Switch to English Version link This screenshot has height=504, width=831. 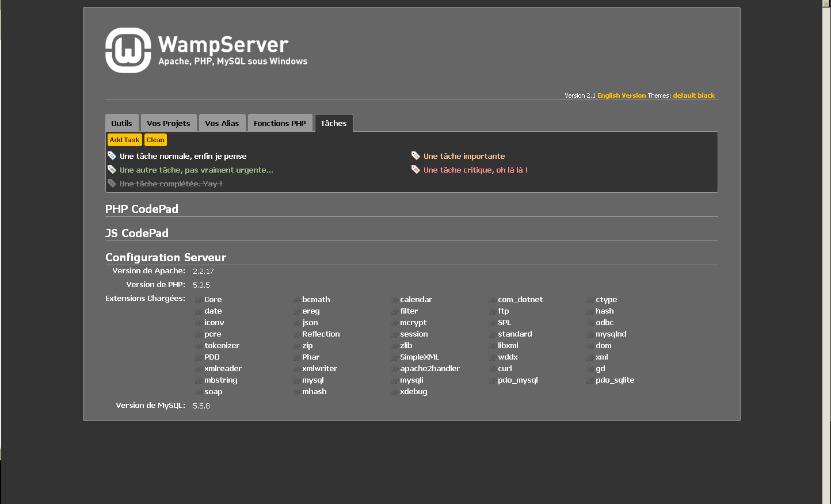tap(622, 96)
